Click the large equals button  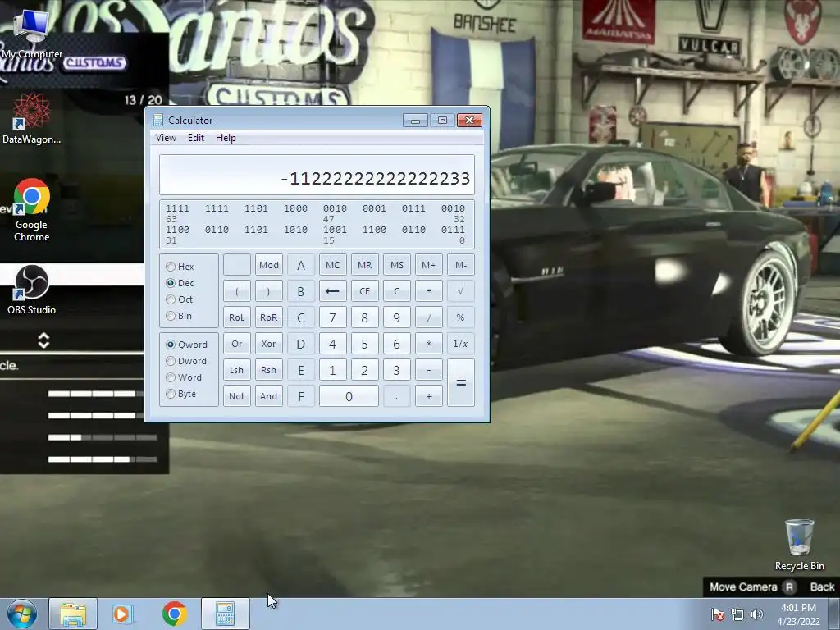tap(461, 382)
